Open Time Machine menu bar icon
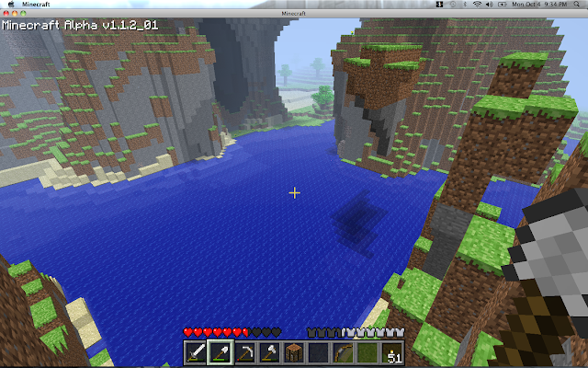Image resolution: width=588 pixels, height=368 pixels. [x=453, y=4]
